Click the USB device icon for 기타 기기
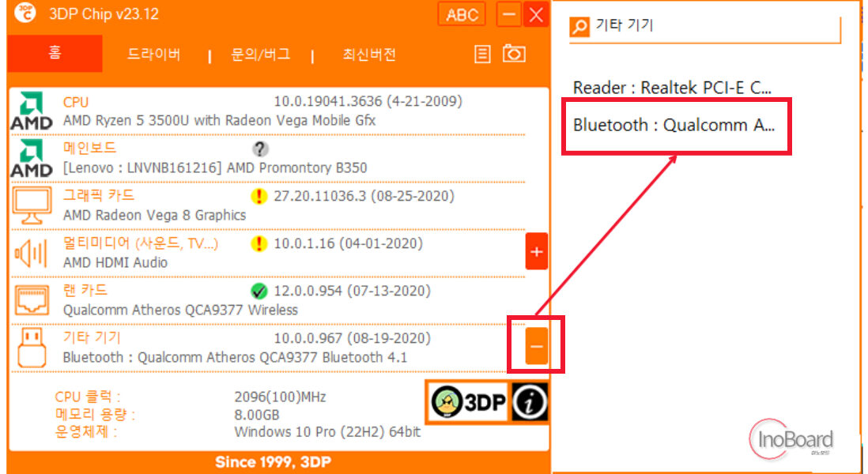Image resolution: width=868 pixels, height=474 pixels. 32,348
